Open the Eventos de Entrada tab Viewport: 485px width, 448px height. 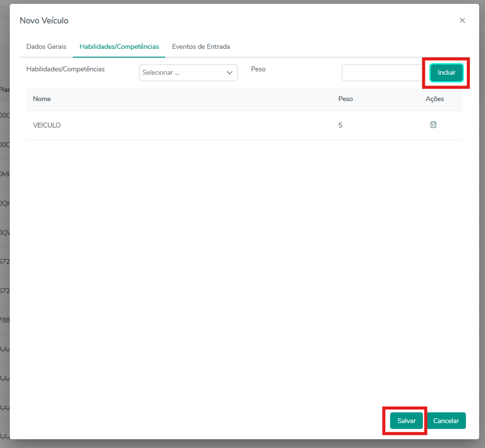pyautogui.click(x=201, y=47)
